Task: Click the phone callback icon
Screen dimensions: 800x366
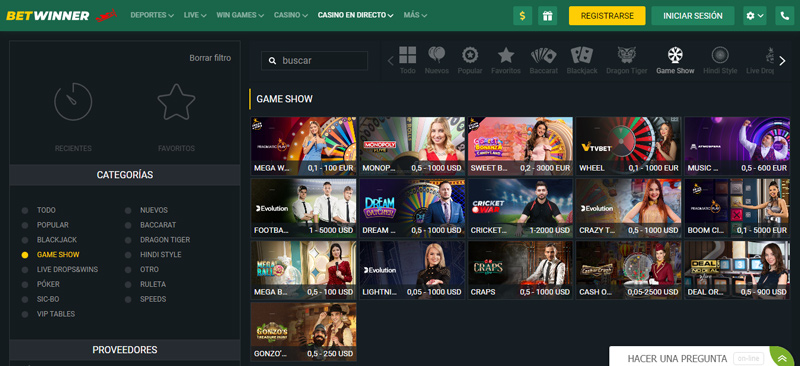Action: click(x=784, y=16)
